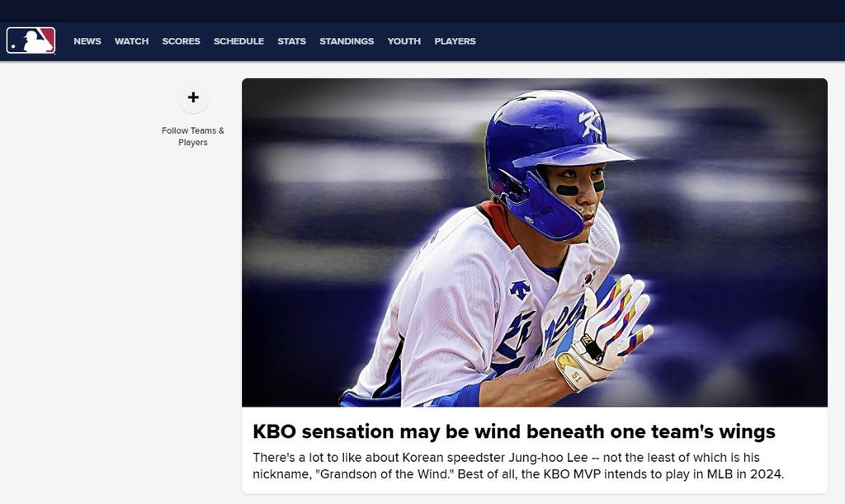Open the NEWS menu item
Viewport: 845px width, 504px height.
[87, 41]
